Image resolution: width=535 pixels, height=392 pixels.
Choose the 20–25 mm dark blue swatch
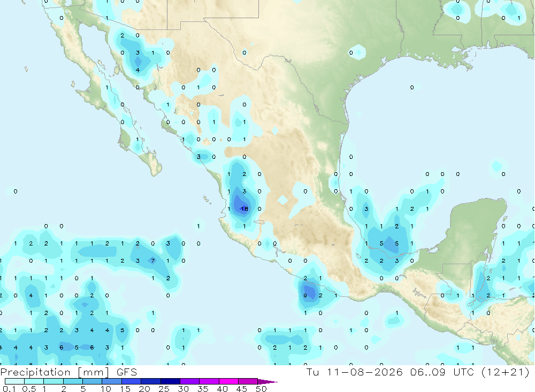150,381
